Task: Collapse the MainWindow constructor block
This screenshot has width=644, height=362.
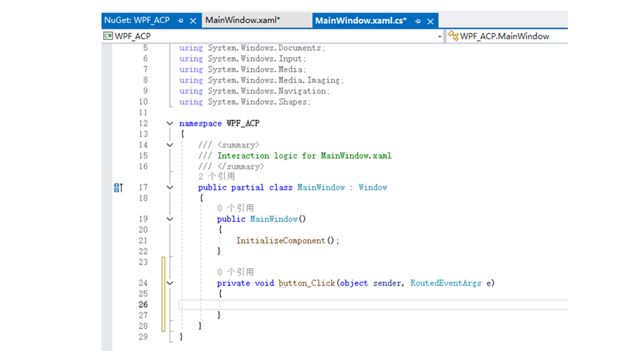Action: [170, 219]
